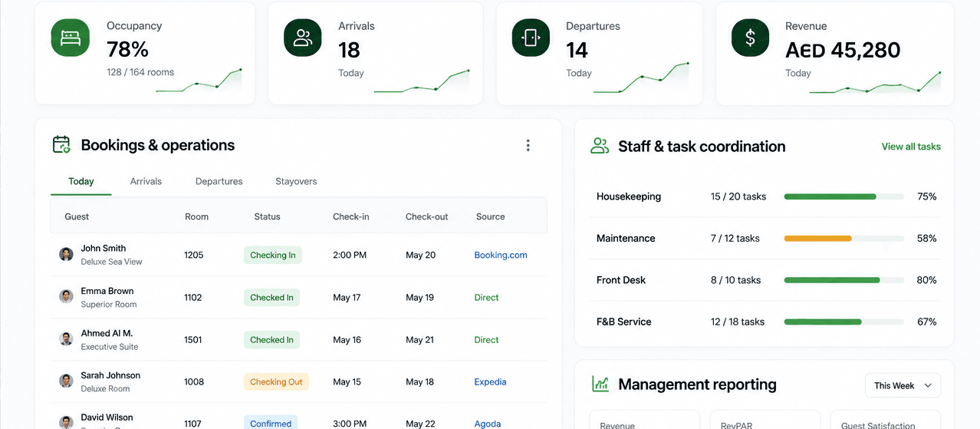The width and height of the screenshot is (980, 429).
Task: Click the 7 / 12 tasks count
Action: tap(735, 239)
